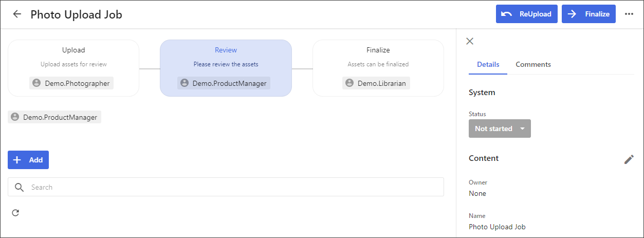This screenshot has height=238, width=644.
Task: Click the Demo.ProductManager chip below the workflow
Action: point(54,117)
